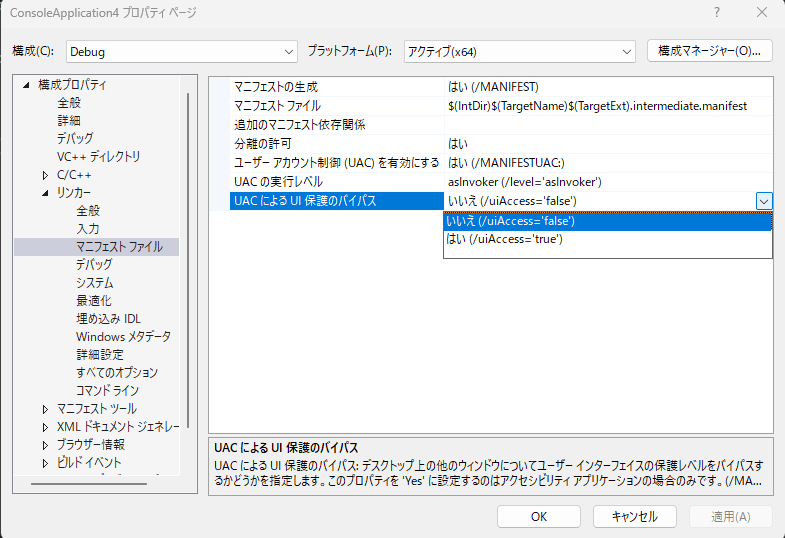Expand the XML ドキュメント ジェネレー node
Image resolution: width=785 pixels, height=538 pixels.
click(46, 427)
